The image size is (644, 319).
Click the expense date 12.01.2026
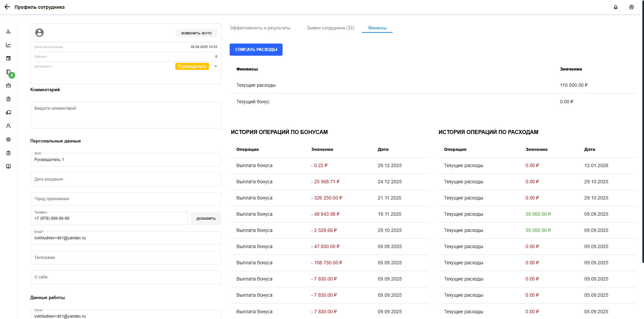tap(596, 165)
